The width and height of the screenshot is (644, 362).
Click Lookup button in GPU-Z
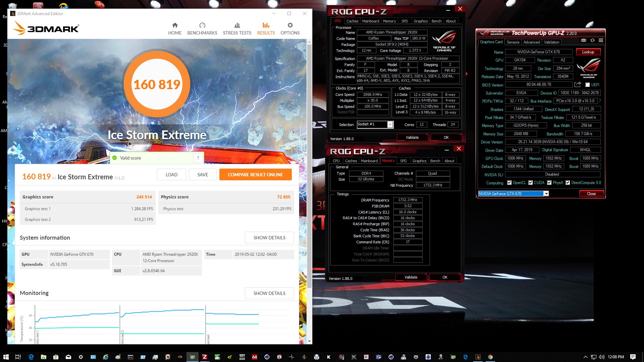(588, 52)
